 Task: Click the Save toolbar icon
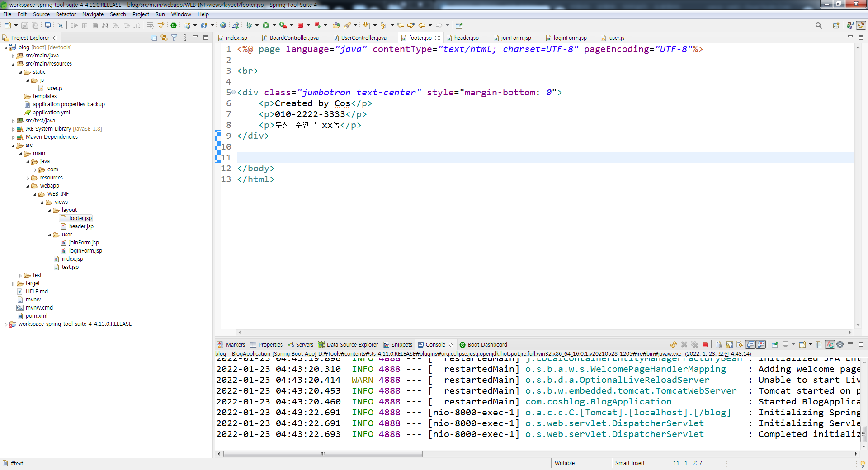25,25
